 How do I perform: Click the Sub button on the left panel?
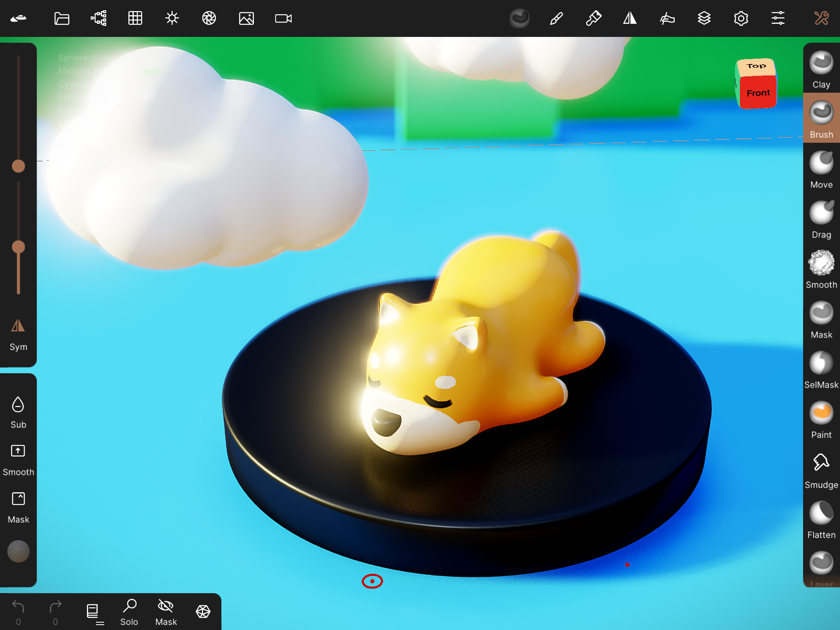pyautogui.click(x=18, y=410)
